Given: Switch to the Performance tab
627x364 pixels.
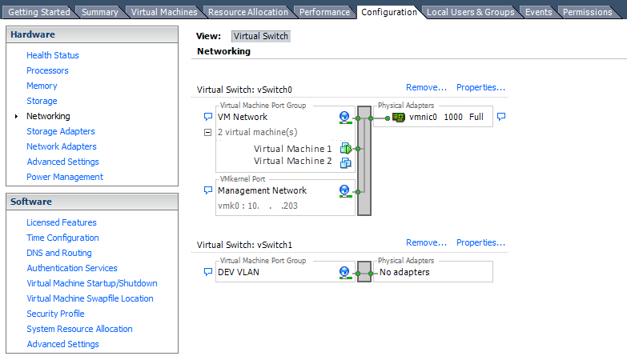Looking at the screenshot, I should click(x=324, y=12).
